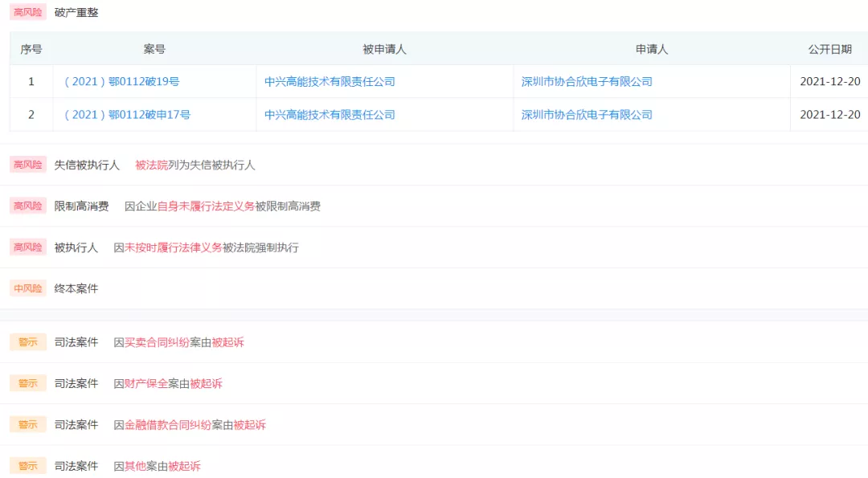Expand the 失信被执行人 risk entry
The height and width of the screenshot is (478, 868).
[87, 165]
